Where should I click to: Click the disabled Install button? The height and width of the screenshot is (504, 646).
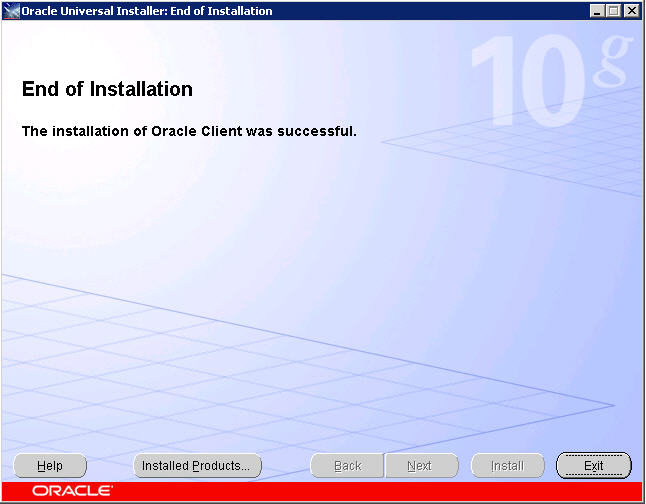pyautogui.click(x=508, y=466)
